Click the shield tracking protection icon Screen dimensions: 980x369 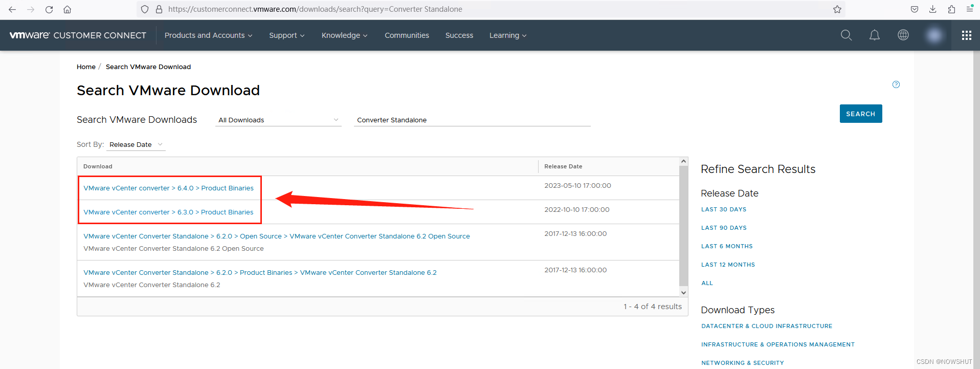[145, 9]
